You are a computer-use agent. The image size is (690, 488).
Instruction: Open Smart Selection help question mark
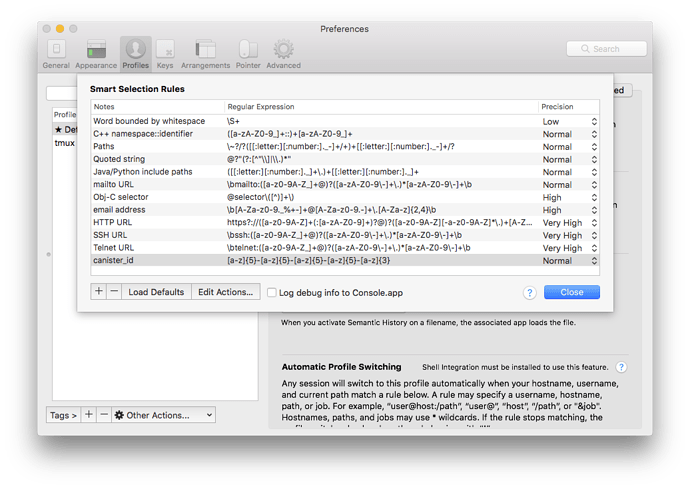click(530, 293)
